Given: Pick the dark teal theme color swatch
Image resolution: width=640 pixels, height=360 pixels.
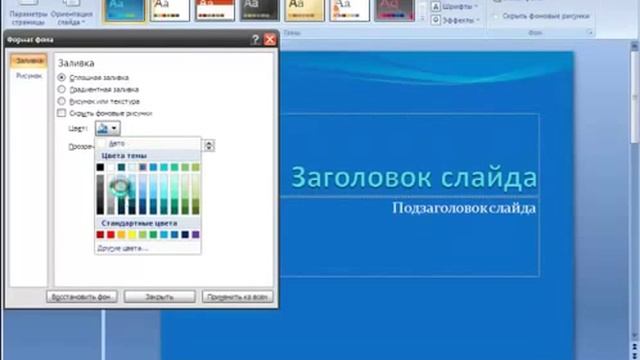Looking at the screenshot, I should click(x=121, y=167).
